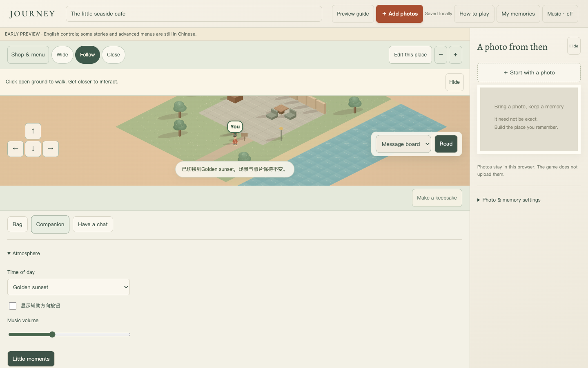Click the JOURNEY logo
Viewport: 588px width, 368px height.
click(x=32, y=14)
